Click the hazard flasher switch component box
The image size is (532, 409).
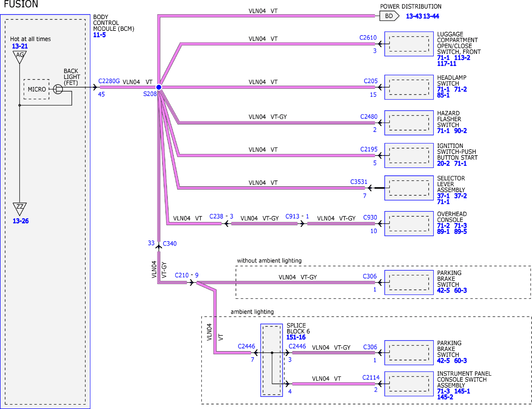tap(409, 123)
